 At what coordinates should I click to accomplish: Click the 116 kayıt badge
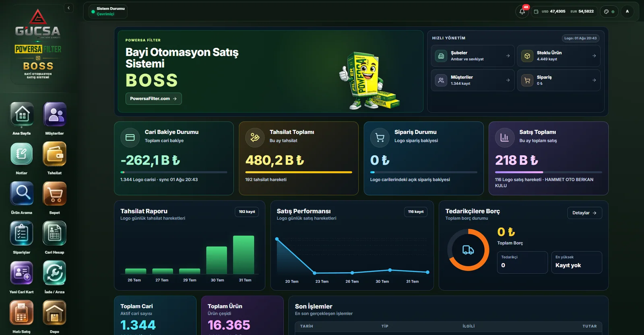click(x=416, y=212)
